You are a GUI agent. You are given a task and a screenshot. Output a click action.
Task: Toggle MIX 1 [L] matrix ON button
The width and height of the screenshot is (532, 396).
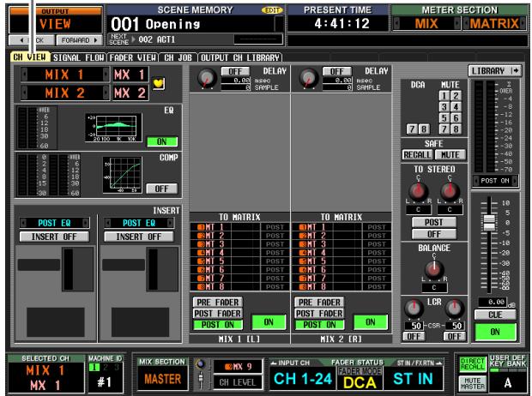coord(269,322)
